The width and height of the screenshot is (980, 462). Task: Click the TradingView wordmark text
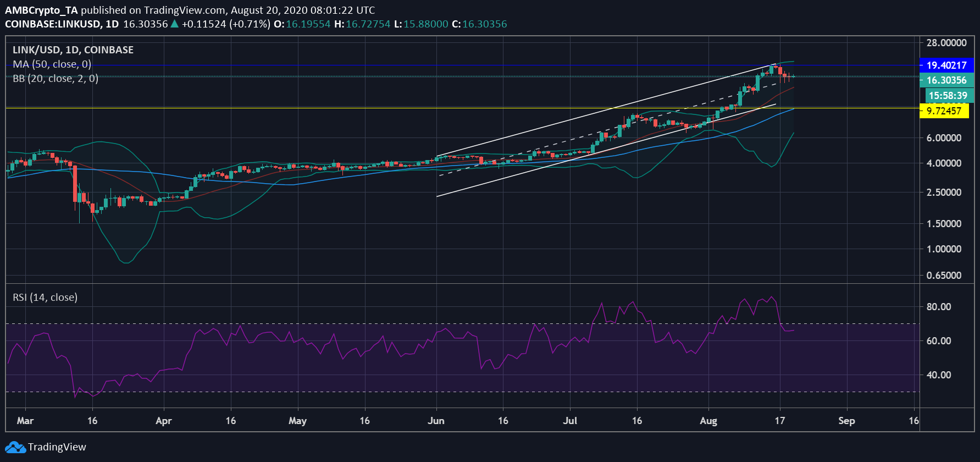coord(57,447)
